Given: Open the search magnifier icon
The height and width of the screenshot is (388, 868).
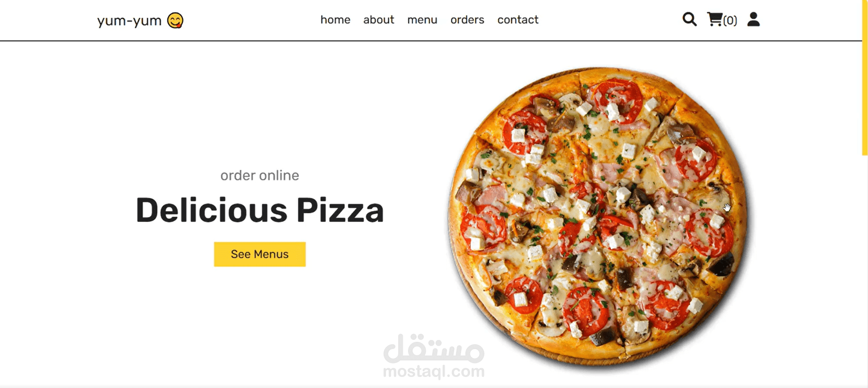Looking at the screenshot, I should pyautogui.click(x=689, y=19).
